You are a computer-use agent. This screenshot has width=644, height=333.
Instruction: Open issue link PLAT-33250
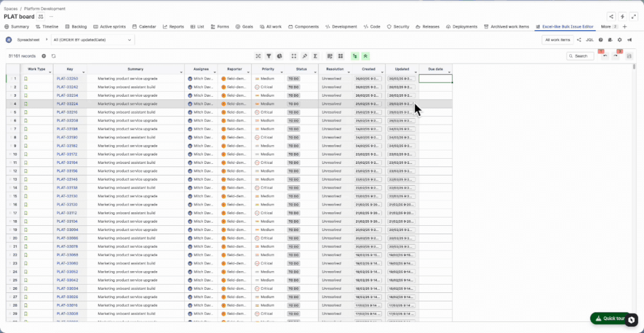coord(67,79)
